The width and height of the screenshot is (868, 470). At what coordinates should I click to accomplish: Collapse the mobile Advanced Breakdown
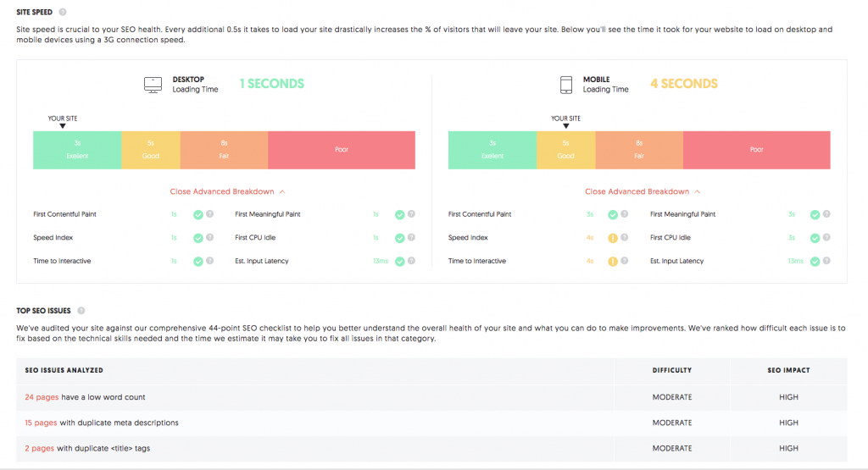643,191
